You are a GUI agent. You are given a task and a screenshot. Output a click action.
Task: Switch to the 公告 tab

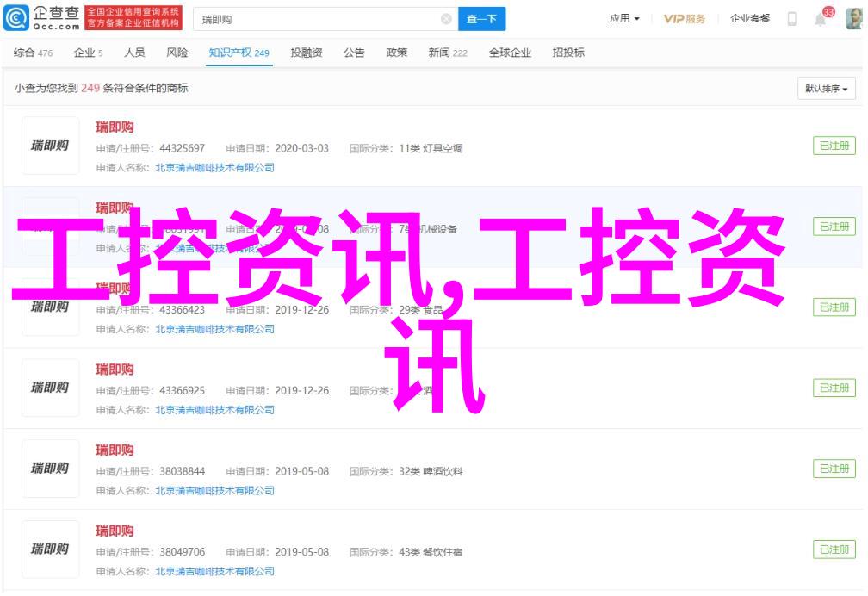coord(354,53)
